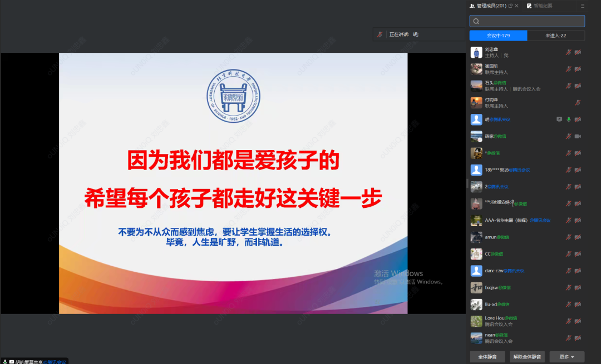Click the shared slide presentation area
Screen dimensions: 601x364
point(233,183)
